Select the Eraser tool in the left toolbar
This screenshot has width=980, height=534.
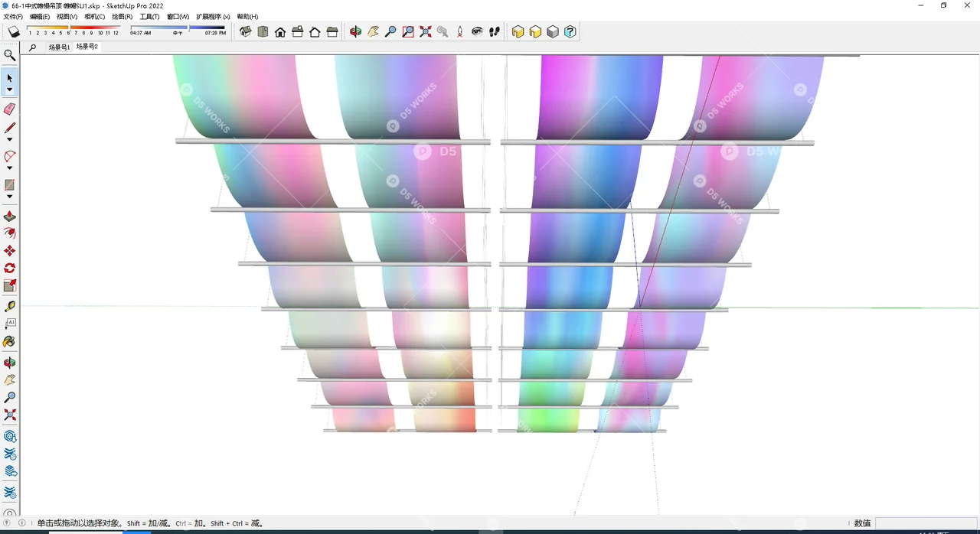point(10,109)
